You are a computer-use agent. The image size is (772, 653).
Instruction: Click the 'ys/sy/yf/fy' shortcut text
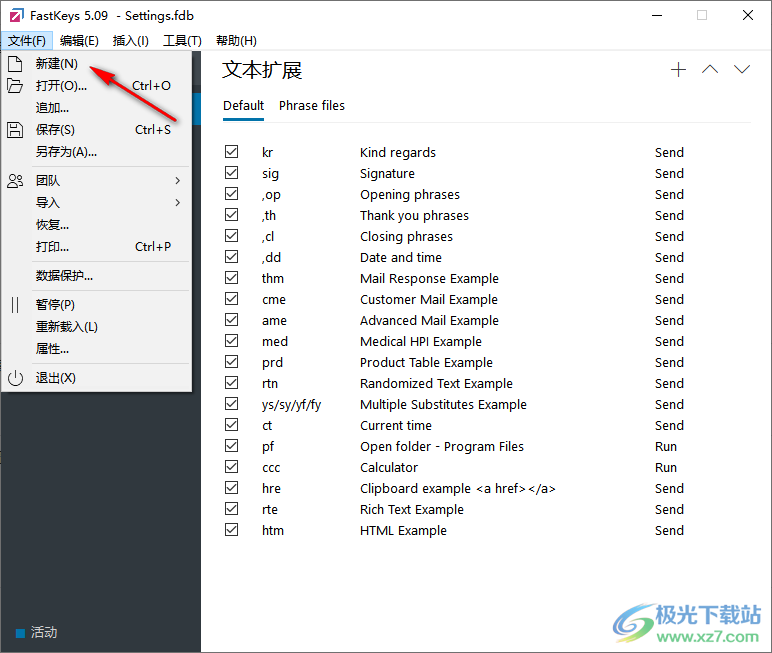pos(291,405)
